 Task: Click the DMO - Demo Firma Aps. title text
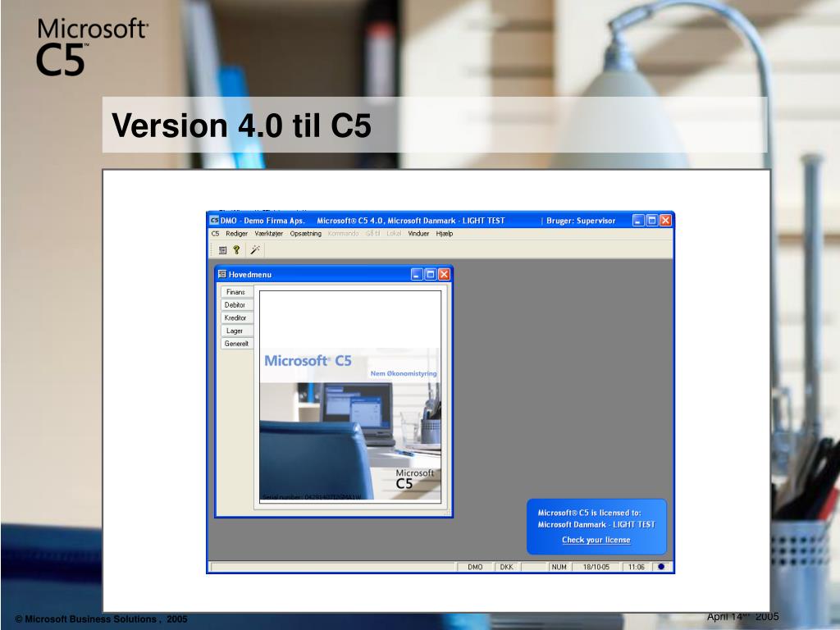(262, 221)
